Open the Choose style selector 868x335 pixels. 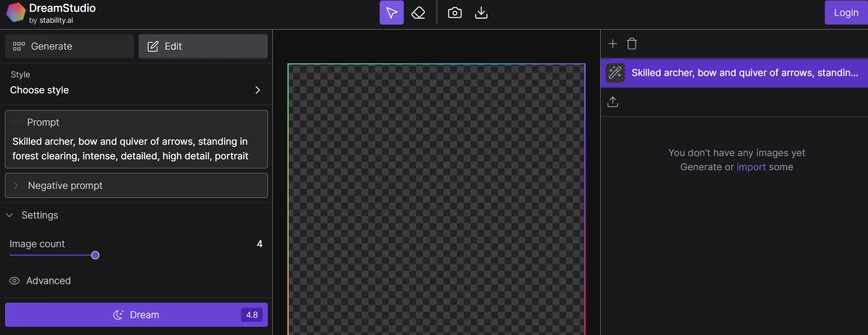136,84
